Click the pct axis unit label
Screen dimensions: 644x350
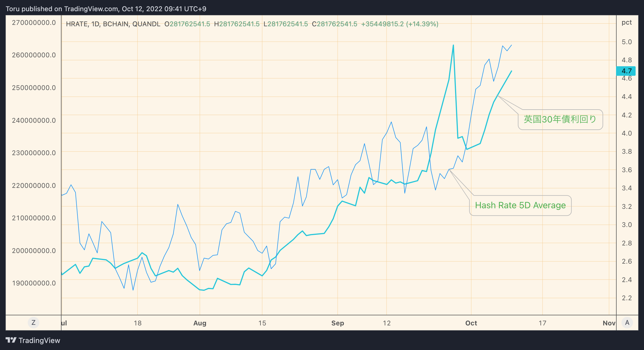coord(626,22)
